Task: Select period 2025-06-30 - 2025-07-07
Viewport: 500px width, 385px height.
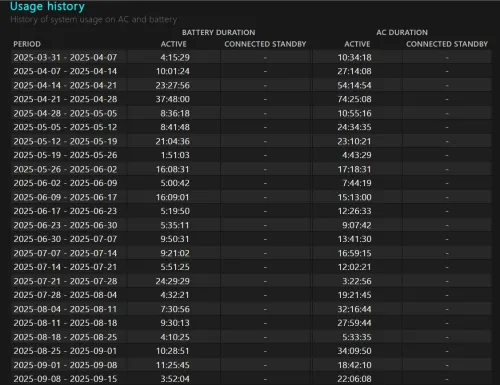Action: (65, 239)
